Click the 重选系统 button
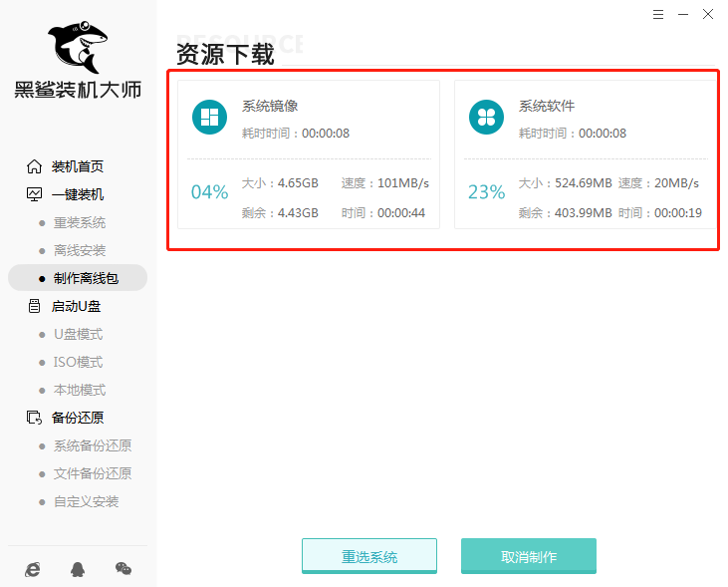Viewport: 728px width, 587px height. [x=369, y=556]
